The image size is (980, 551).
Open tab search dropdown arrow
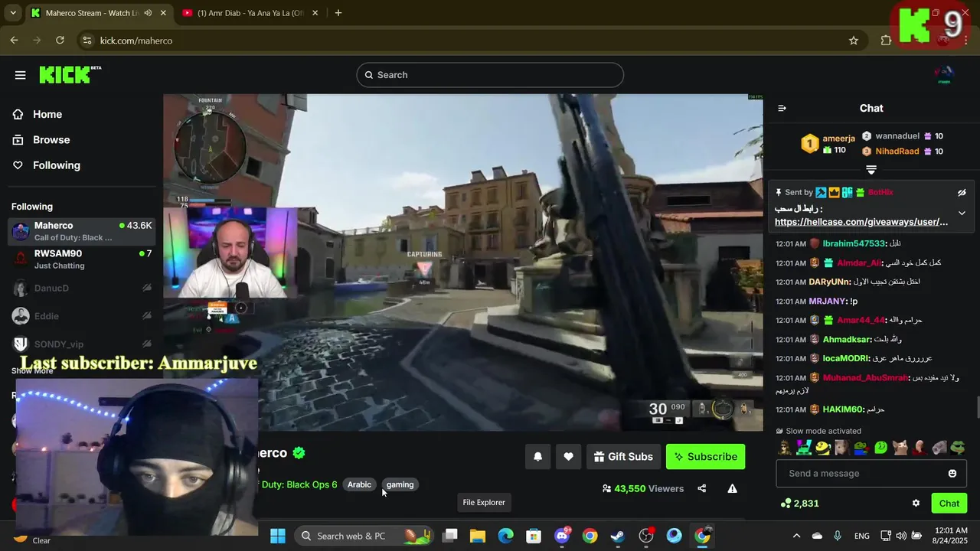13,13
